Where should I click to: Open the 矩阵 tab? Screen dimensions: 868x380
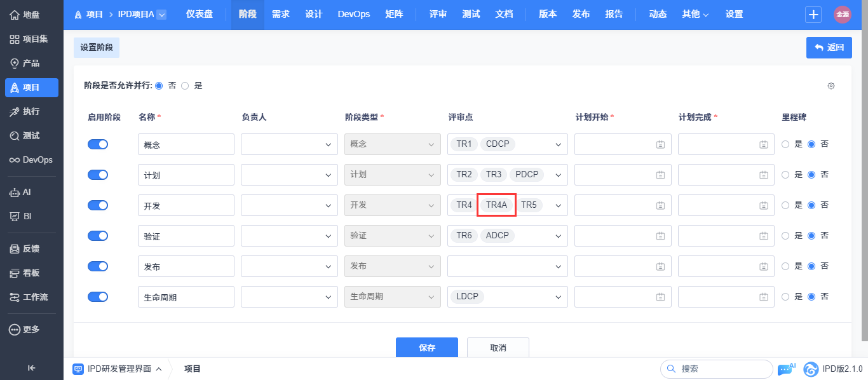tap(394, 15)
